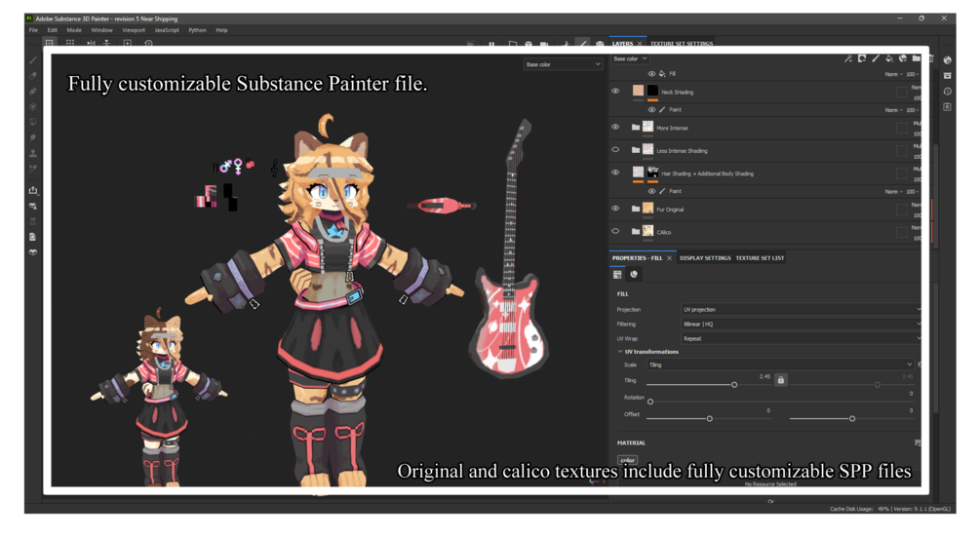Image resolution: width=980 pixels, height=538 pixels.
Task: Open the Viewport menu
Action: click(134, 30)
